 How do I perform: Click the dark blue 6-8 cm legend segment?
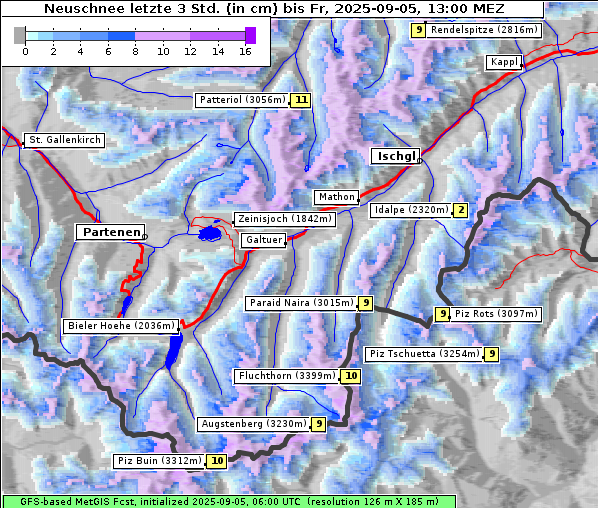[x=121, y=36]
